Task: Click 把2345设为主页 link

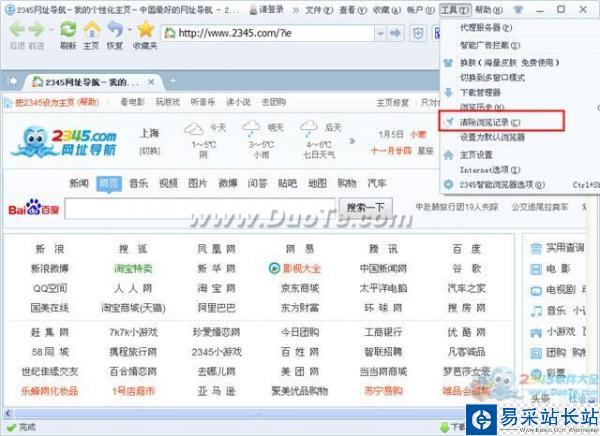Action: [44, 102]
